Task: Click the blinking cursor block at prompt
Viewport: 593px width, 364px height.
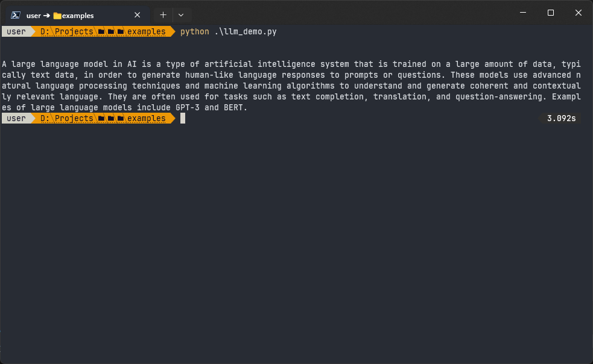Action: [x=183, y=118]
